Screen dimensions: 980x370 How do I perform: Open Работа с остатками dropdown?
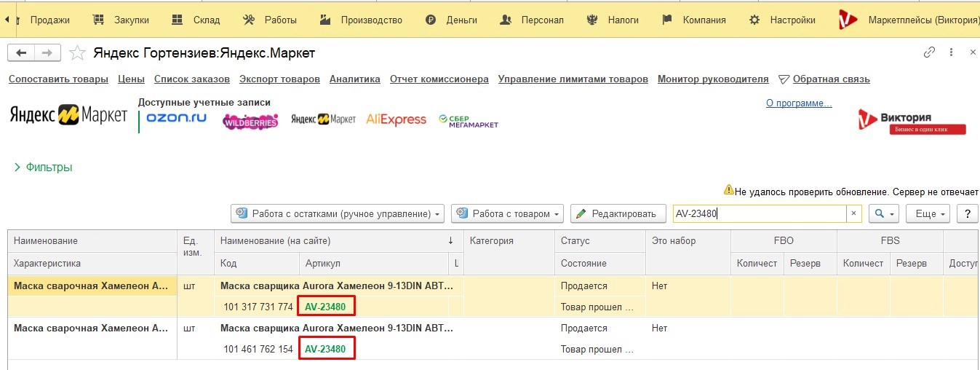coord(338,214)
